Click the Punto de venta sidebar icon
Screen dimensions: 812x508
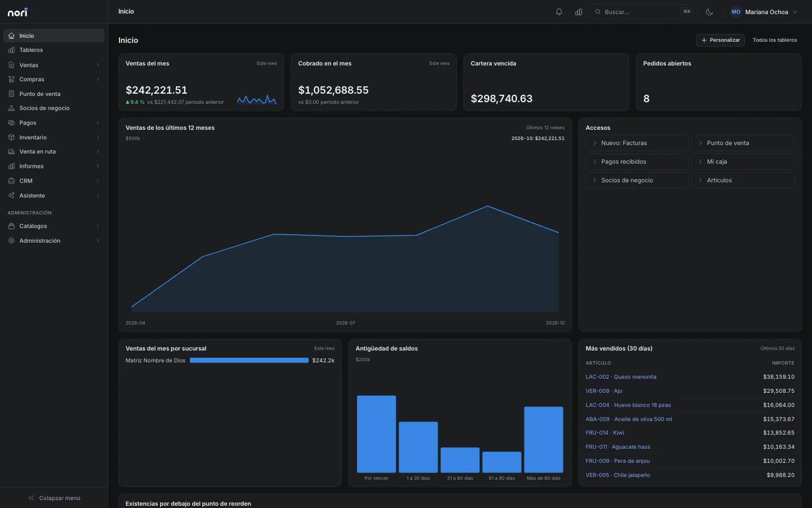click(x=11, y=94)
